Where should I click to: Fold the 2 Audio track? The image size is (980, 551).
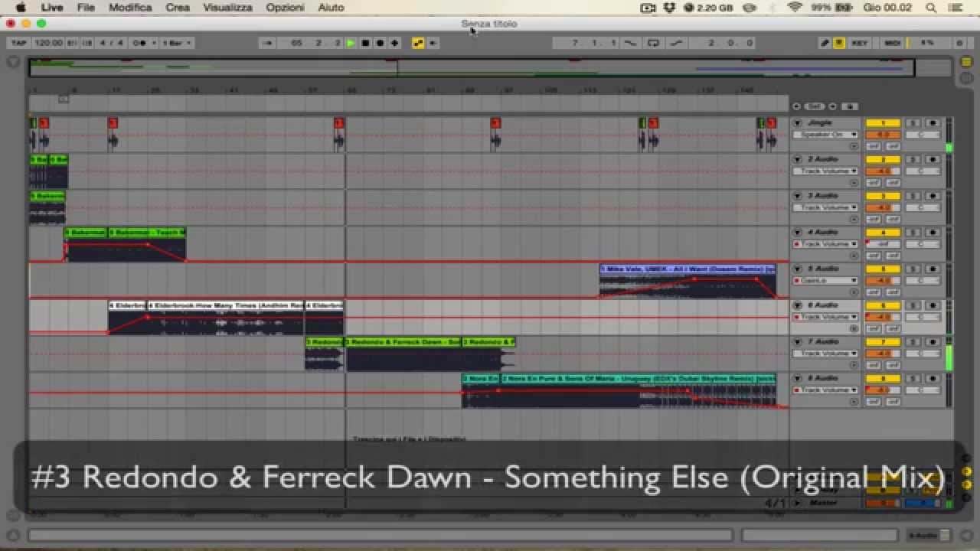pyautogui.click(x=797, y=159)
